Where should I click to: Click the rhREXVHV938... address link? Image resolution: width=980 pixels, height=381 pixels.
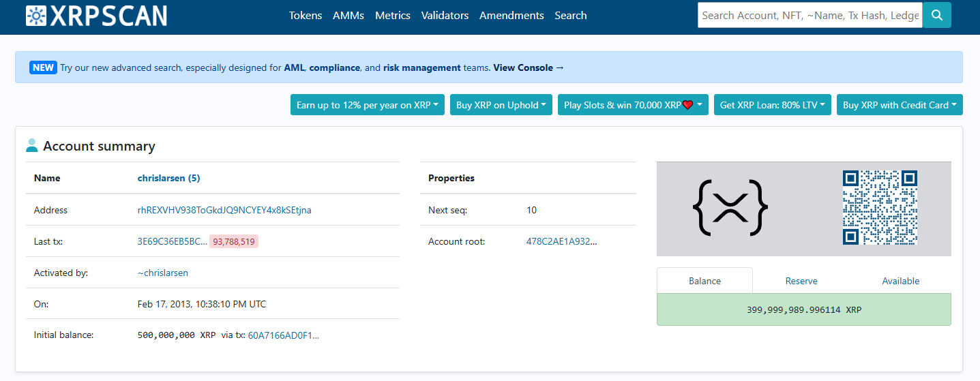(224, 210)
